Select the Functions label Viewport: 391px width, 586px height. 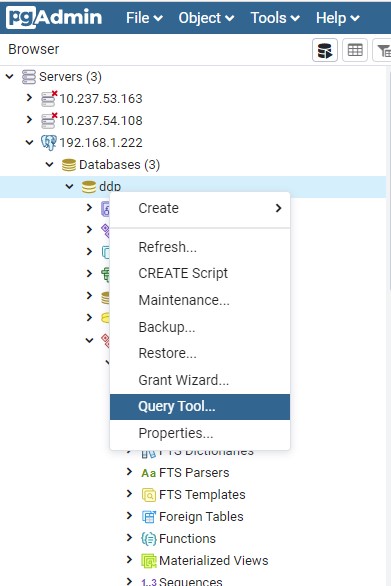point(187,539)
